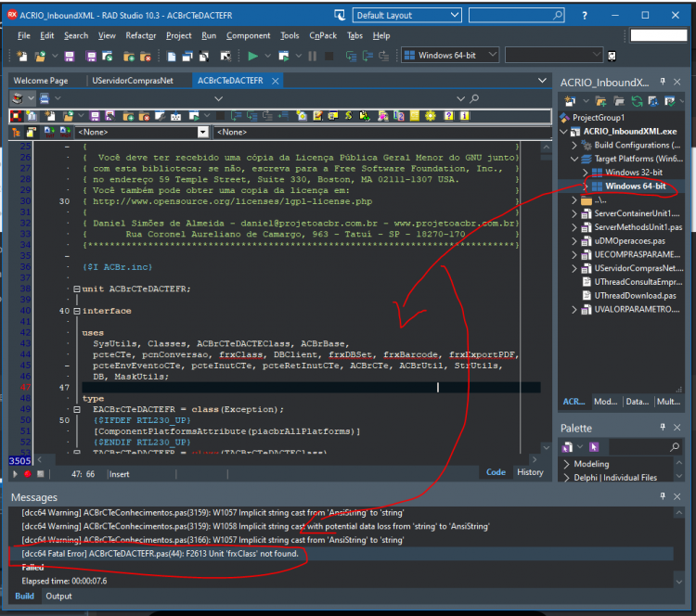
Task: Collapse the EACBrCTeDACTEFR class fold marker
Action: pos(77,410)
